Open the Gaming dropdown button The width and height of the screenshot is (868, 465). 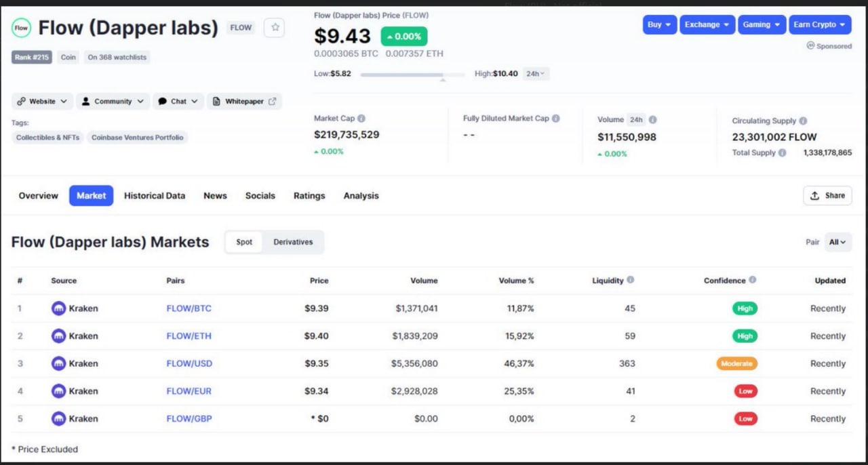(x=762, y=24)
